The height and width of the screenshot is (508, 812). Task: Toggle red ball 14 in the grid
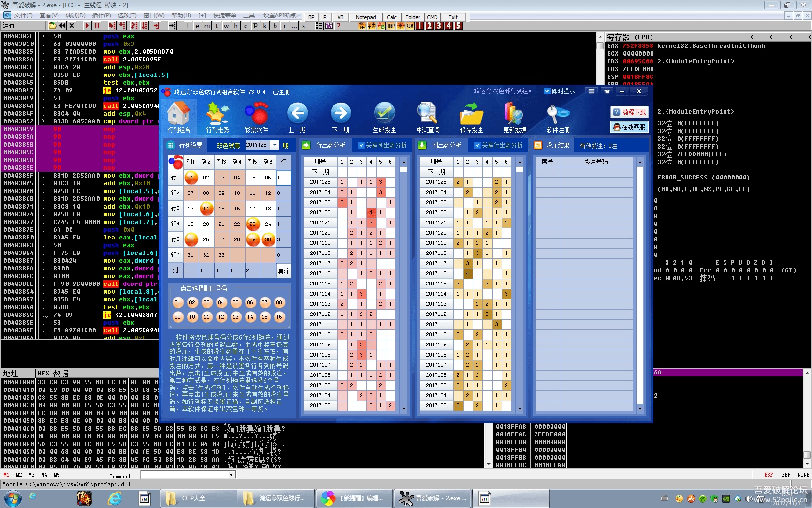point(206,209)
